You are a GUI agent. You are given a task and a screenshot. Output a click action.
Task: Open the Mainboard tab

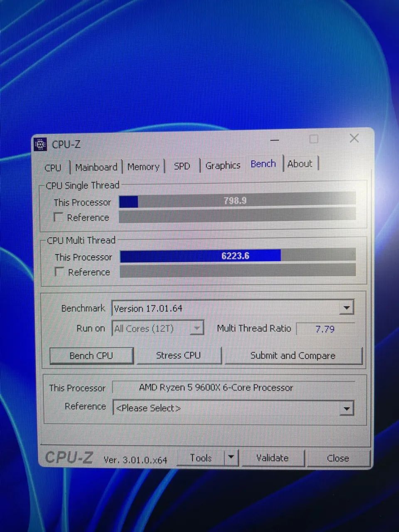pos(96,167)
